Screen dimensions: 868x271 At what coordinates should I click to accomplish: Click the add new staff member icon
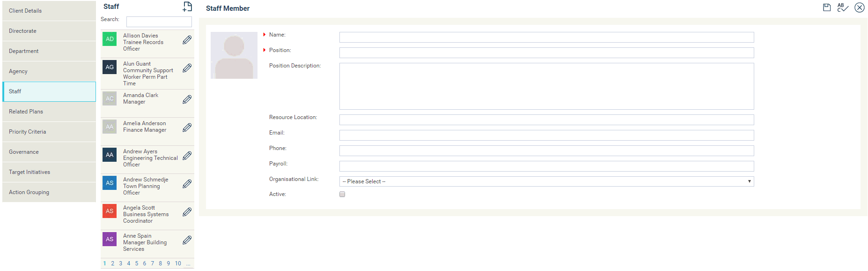[x=187, y=7]
